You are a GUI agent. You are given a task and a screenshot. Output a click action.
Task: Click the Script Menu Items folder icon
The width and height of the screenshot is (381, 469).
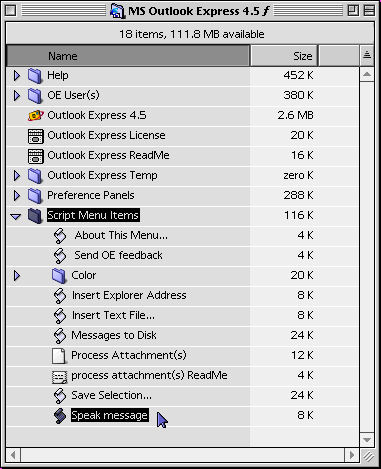tap(35, 216)
